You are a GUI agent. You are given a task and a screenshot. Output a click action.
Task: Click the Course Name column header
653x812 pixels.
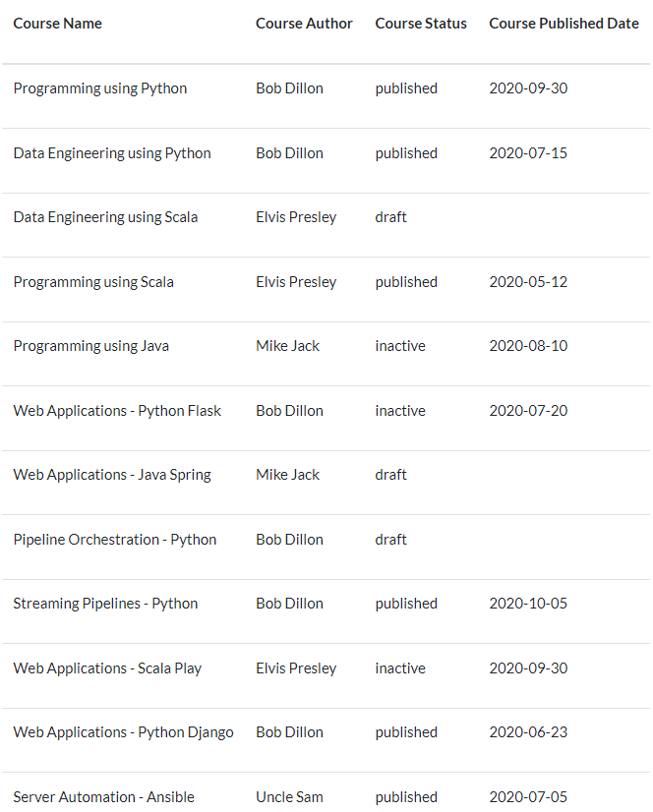click(x=57, y=24)
